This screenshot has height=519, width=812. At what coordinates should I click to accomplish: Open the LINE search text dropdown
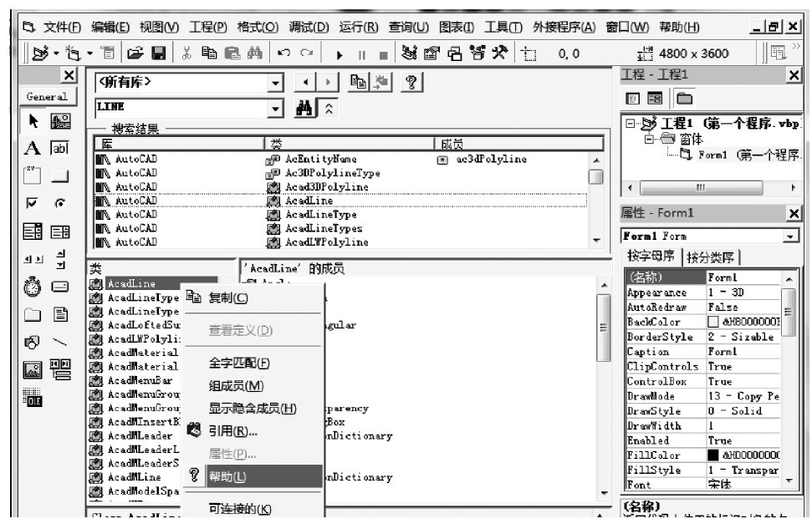[x=275, y=108]
